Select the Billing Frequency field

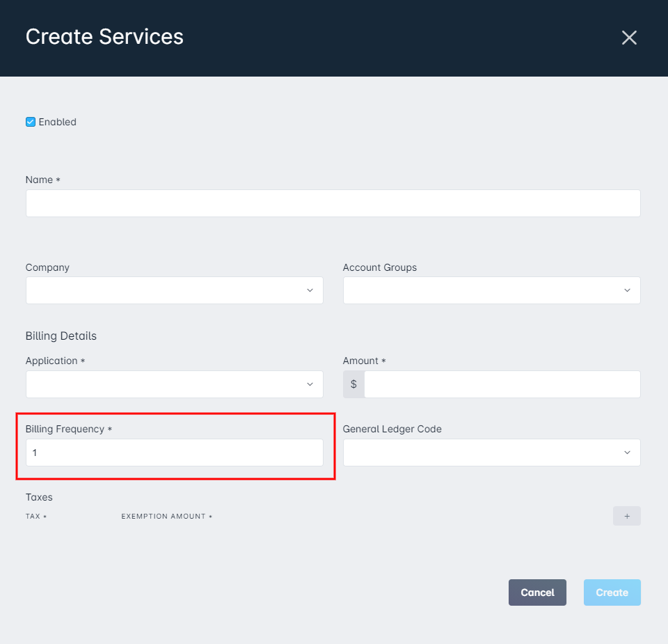click(174, 453)
